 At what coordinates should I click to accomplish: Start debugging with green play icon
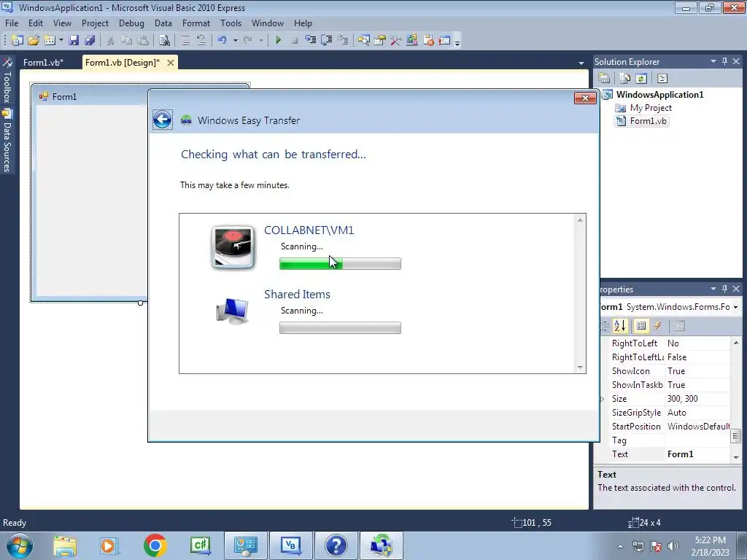[x=279, y=41]
